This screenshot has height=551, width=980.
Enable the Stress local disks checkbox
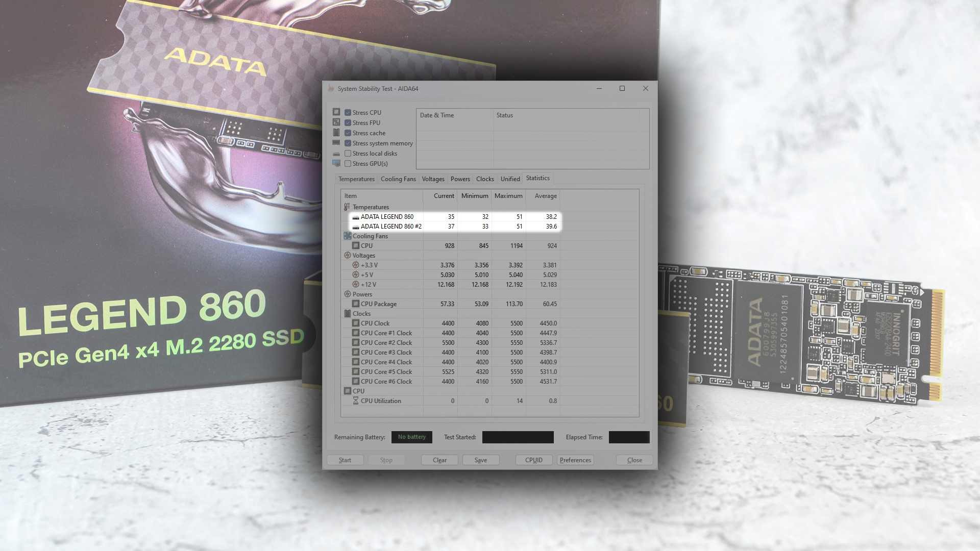click(x=348, y=154)
